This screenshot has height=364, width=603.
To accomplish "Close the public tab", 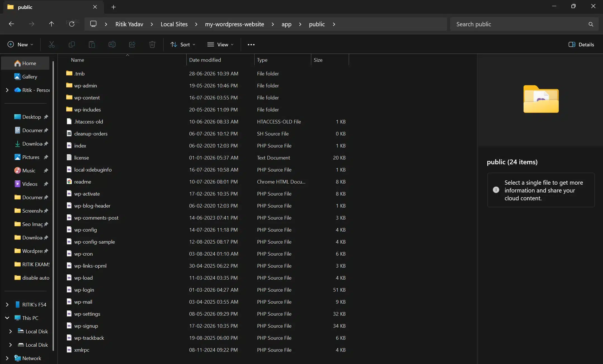I will (x=95, y=7).
